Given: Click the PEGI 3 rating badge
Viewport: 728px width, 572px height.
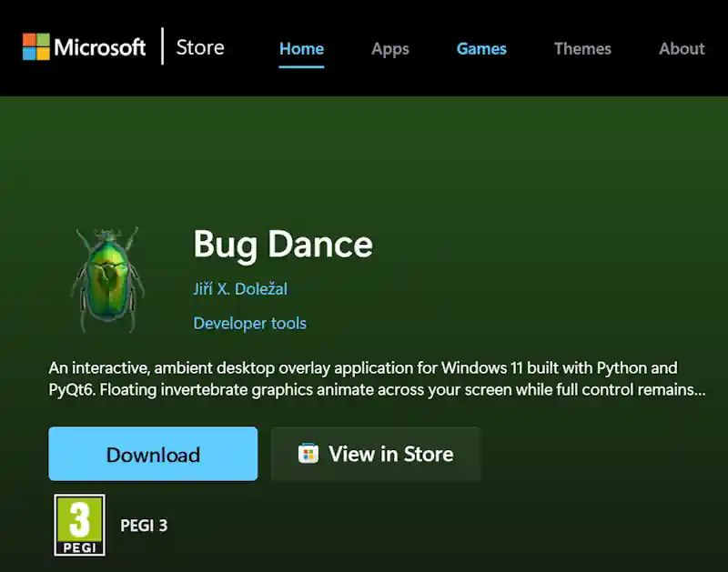Looking at the screenshot, I should pyautogui.click(x=79, y=525).
